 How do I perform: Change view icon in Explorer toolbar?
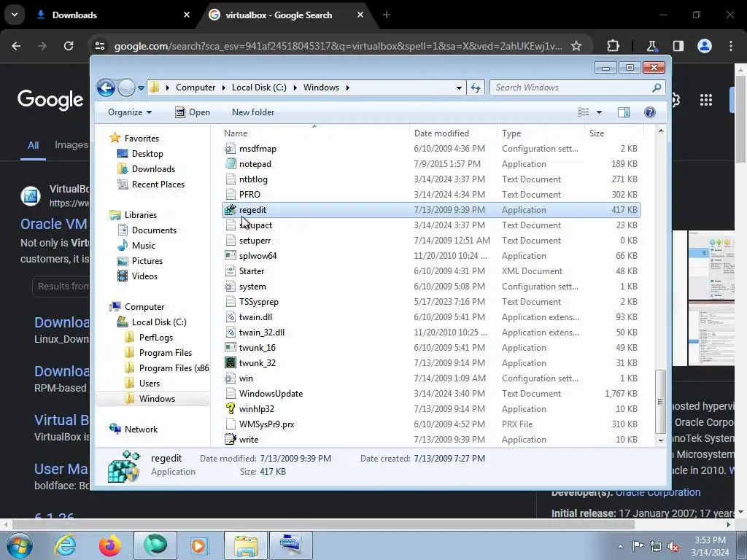pos(584,112)
